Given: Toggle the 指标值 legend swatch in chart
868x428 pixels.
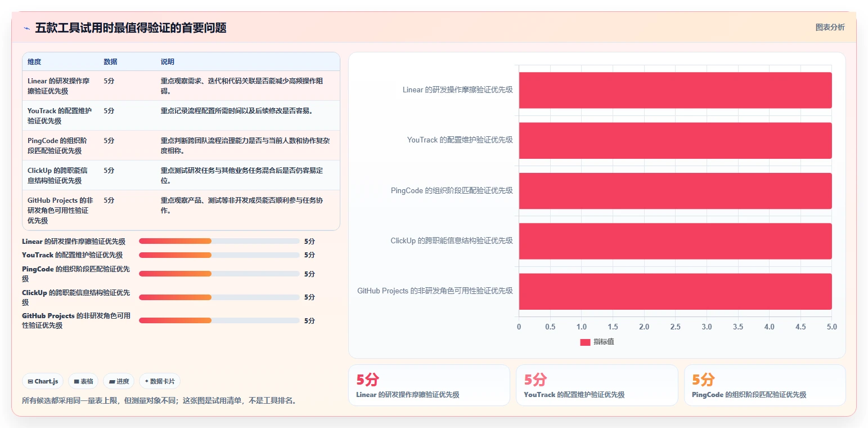Looking at the screenshot, I should coord(585,342).
